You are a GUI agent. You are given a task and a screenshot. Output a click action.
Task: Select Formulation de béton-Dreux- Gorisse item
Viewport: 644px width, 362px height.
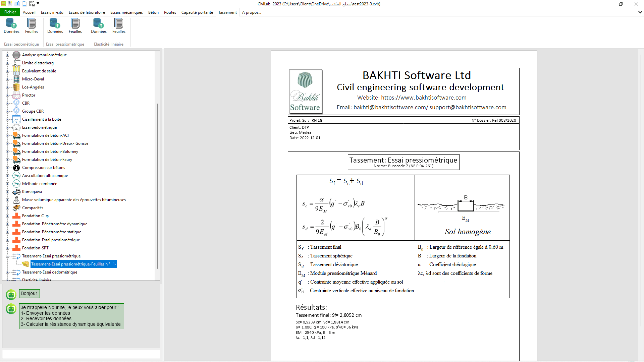click(55, 143)
